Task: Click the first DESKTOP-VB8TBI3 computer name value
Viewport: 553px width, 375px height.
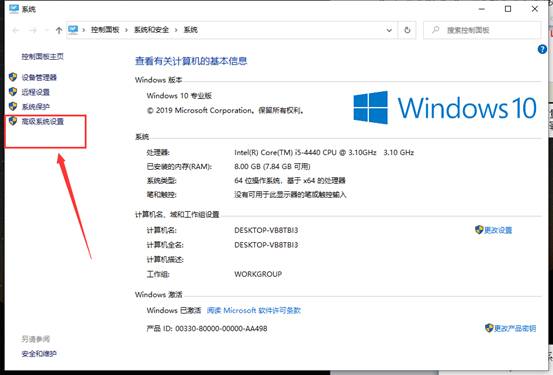Action: click(266, 230)
